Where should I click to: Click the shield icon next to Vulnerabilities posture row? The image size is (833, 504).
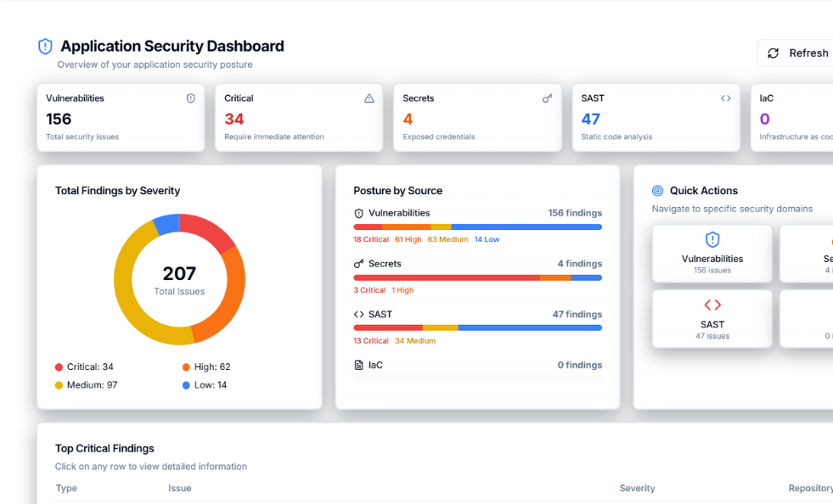359,214
